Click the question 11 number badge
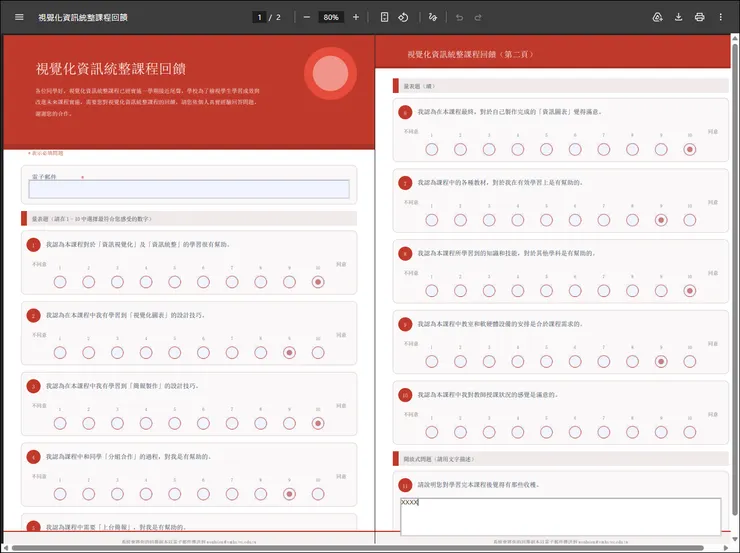Screen dimensions: 740x553 [x=405, y=485]
